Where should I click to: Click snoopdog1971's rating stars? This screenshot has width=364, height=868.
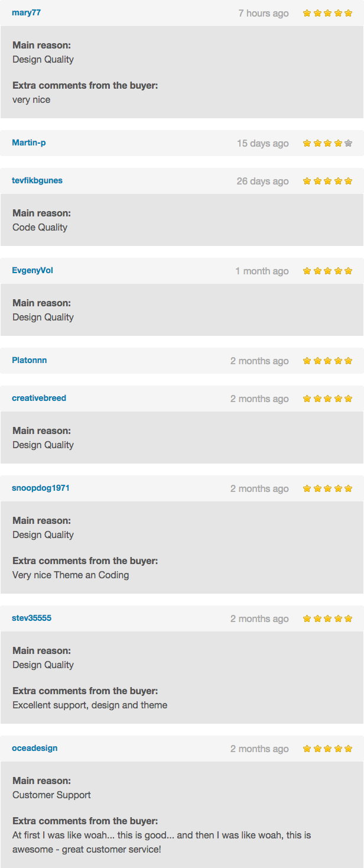[x=327, y=488]
